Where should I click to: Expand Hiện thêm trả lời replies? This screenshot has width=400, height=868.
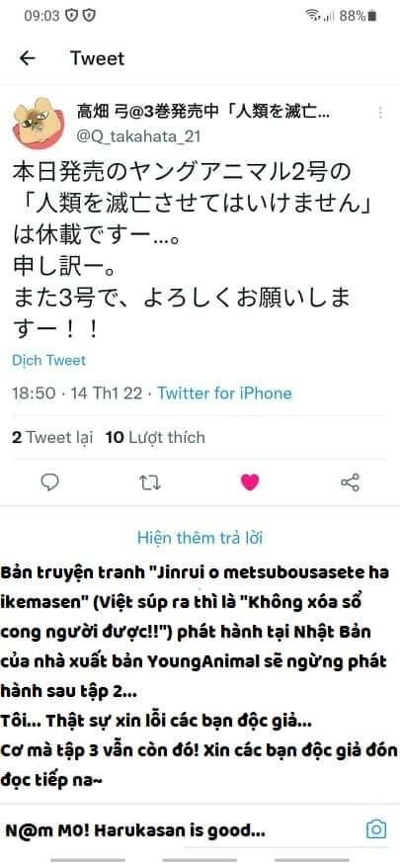click(200, 538)
